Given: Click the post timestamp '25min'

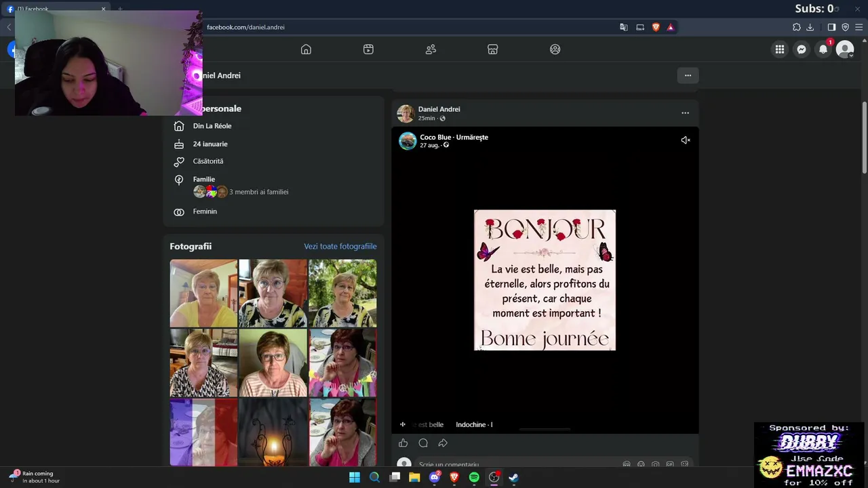Looking at the screenshot, I should click(427, 119).
